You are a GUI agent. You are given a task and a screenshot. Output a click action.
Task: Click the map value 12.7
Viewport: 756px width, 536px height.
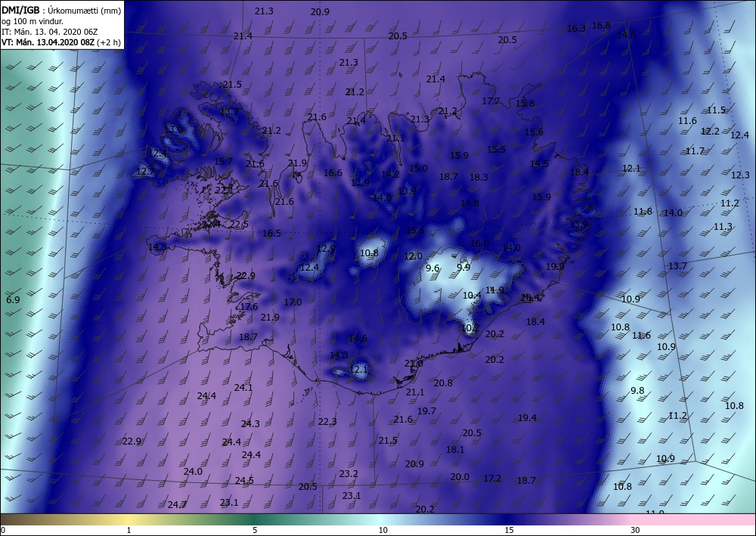click(x=145, y=172)
